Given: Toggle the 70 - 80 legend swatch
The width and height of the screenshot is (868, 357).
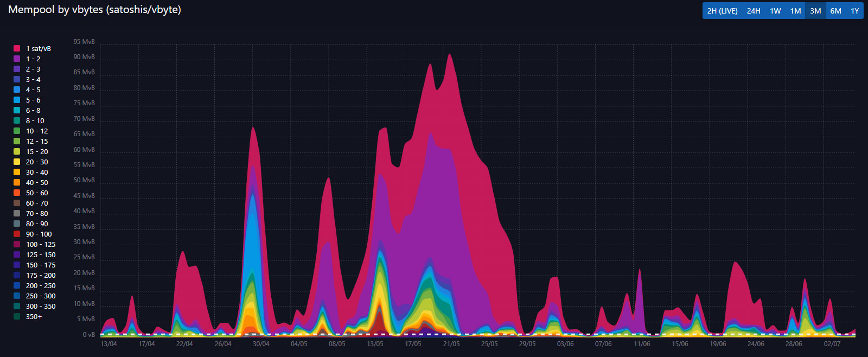Looking at the screenshot, I should coord(17,213).
